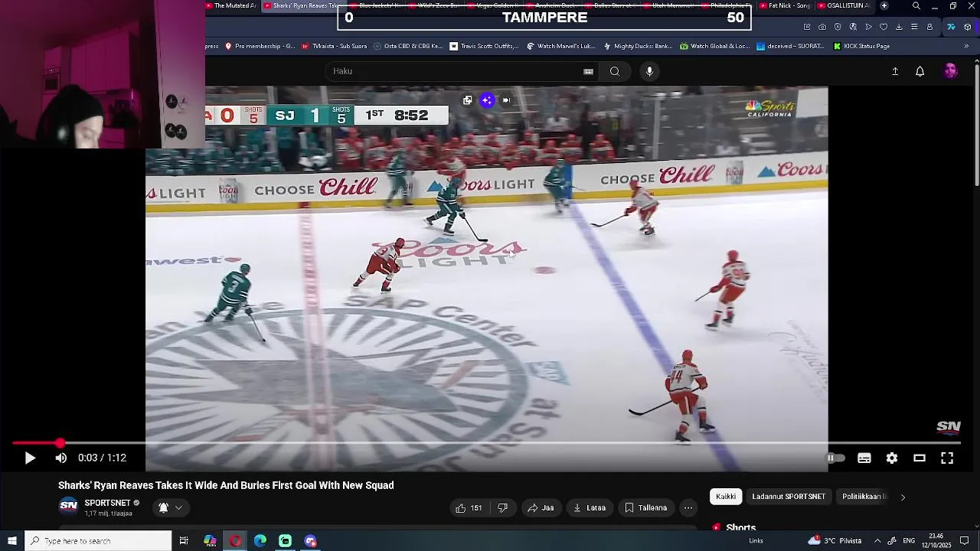Open video settings gear
Viewport: 980px width, 551px height.
892,458
